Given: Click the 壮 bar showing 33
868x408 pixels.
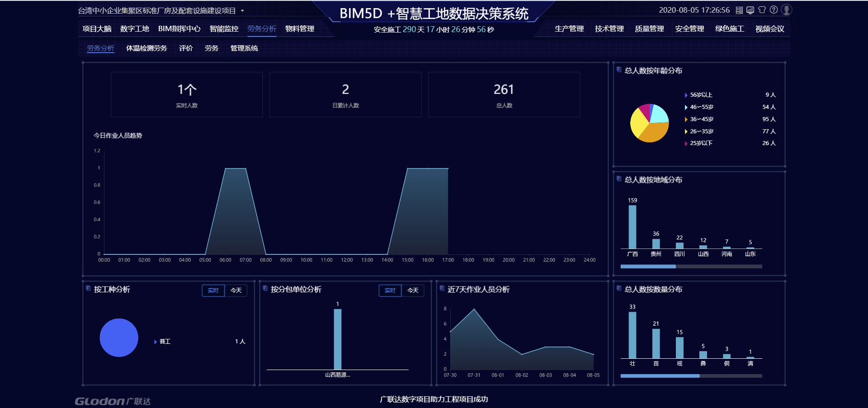Looking at the screenshot, I should 632,335.
